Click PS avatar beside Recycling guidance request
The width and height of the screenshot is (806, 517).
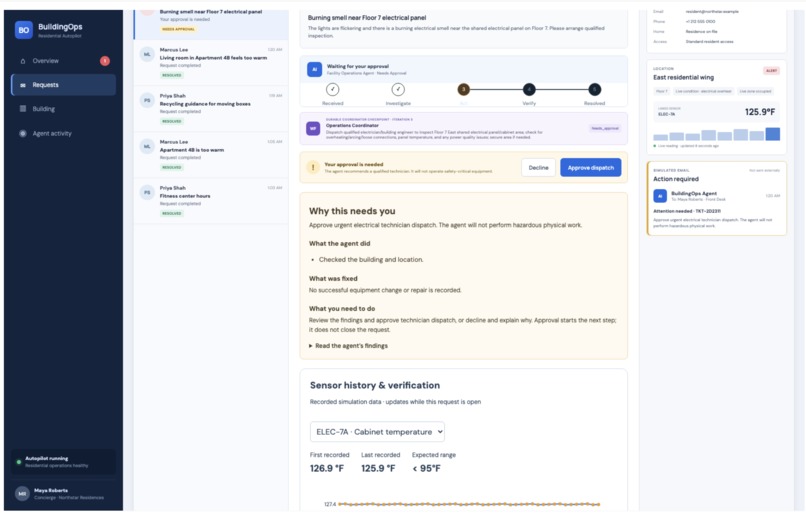[x=147, y=100]
